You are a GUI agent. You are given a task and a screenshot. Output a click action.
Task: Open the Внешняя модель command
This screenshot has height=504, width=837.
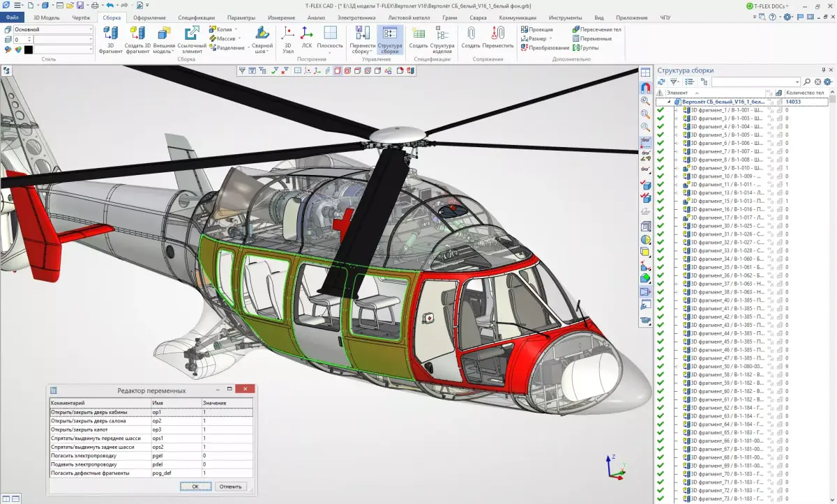tap(164, 39)
